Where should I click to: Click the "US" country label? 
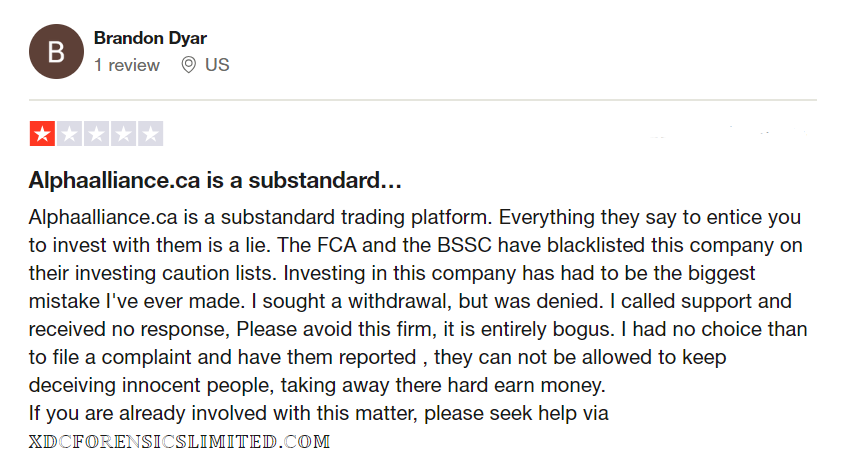click(217, 65)
